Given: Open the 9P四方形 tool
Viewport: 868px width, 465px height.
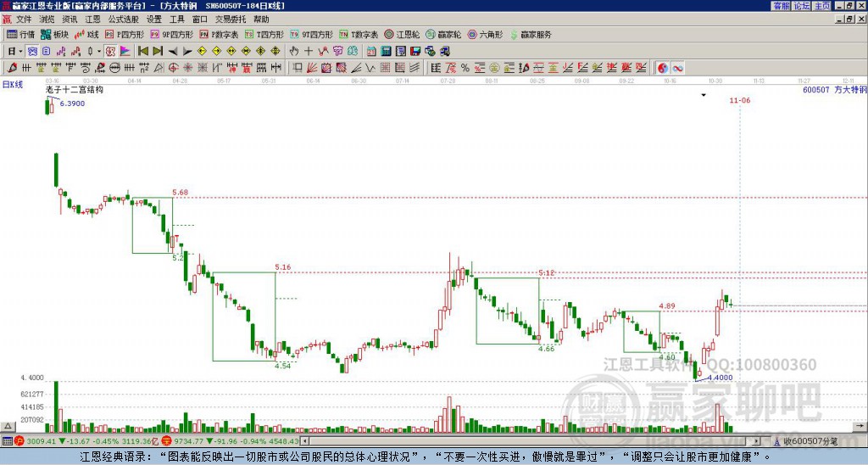Looking at the screenshot, I should [171, 34].
